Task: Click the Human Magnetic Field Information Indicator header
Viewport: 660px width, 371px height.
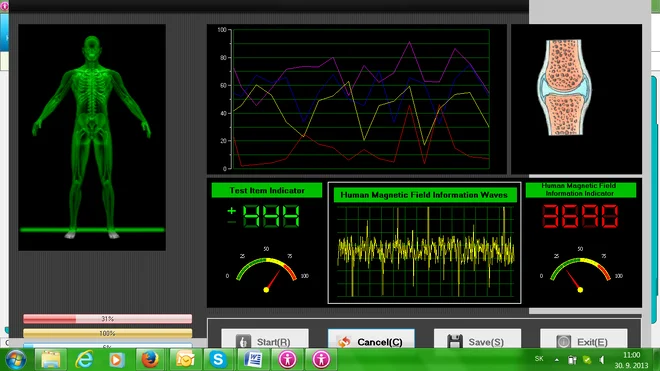Action: pos(580,190)
